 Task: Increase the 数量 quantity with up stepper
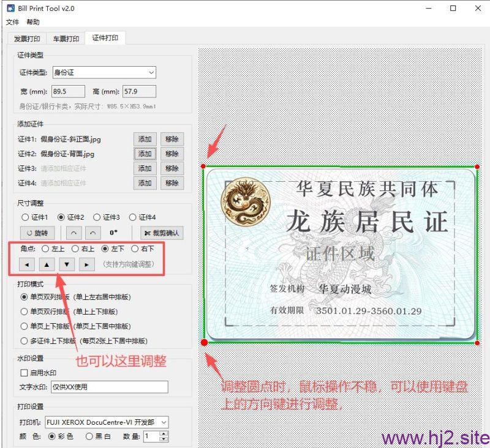164,433
